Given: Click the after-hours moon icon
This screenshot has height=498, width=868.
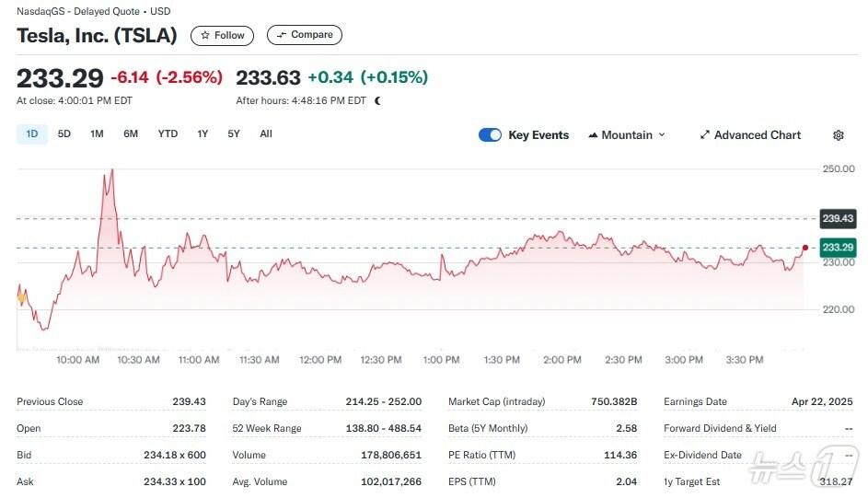Looking at the screenshot, I should 377,101.
